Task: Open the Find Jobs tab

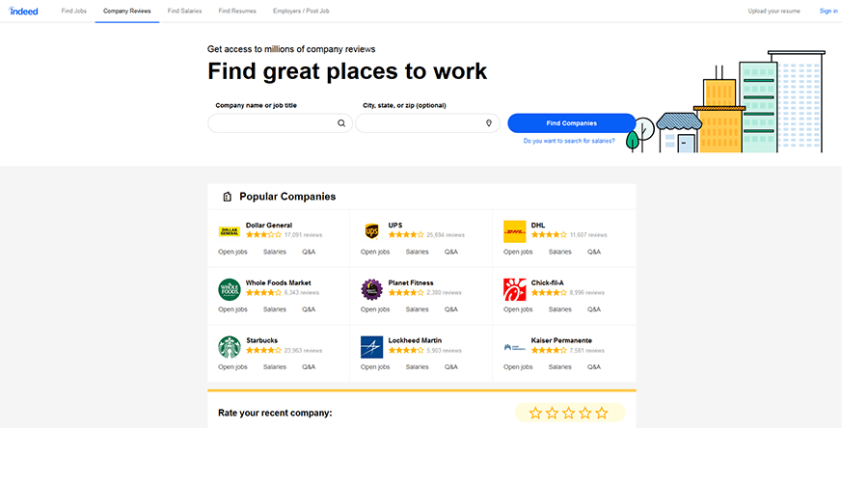Action: tap(73, 11)
